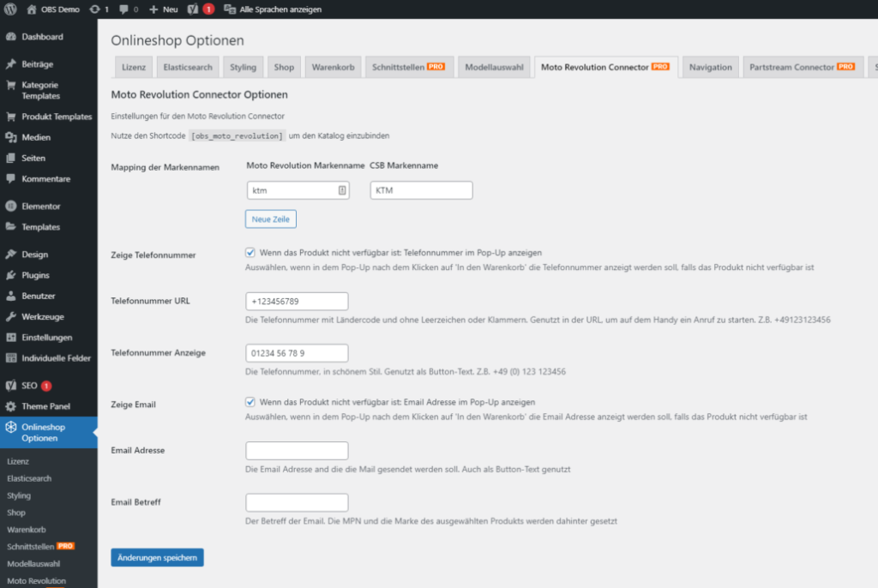
Task: Click the Änderungen speichern button
Action: pyautogui.click(x=157, y=557)
